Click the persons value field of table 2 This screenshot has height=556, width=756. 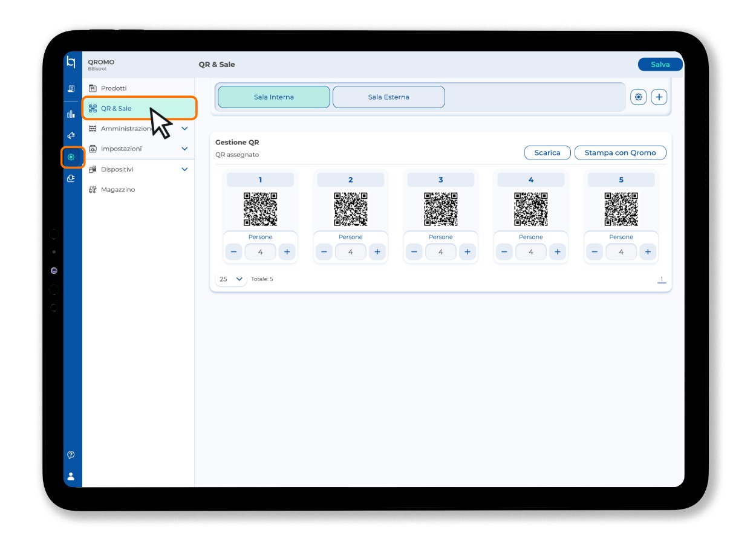click(351, 252)
